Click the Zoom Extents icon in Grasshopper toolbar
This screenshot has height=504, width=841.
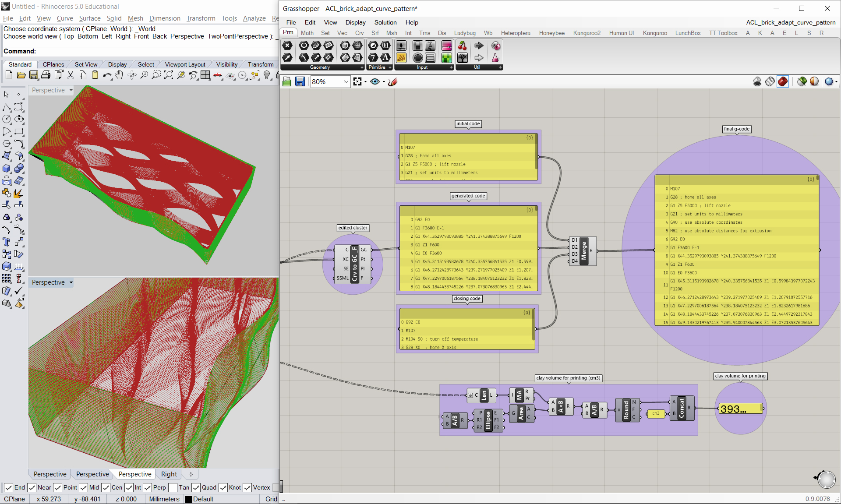pos(357,82)
